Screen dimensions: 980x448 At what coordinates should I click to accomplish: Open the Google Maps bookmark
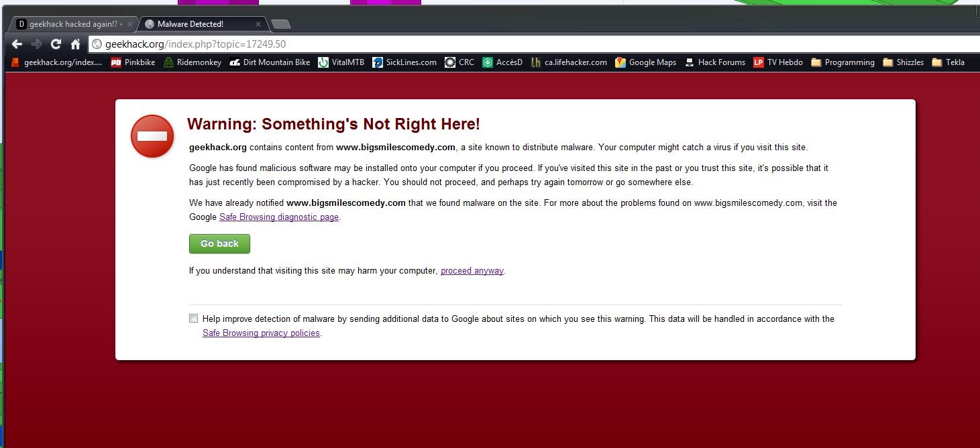tap(646, 62)
